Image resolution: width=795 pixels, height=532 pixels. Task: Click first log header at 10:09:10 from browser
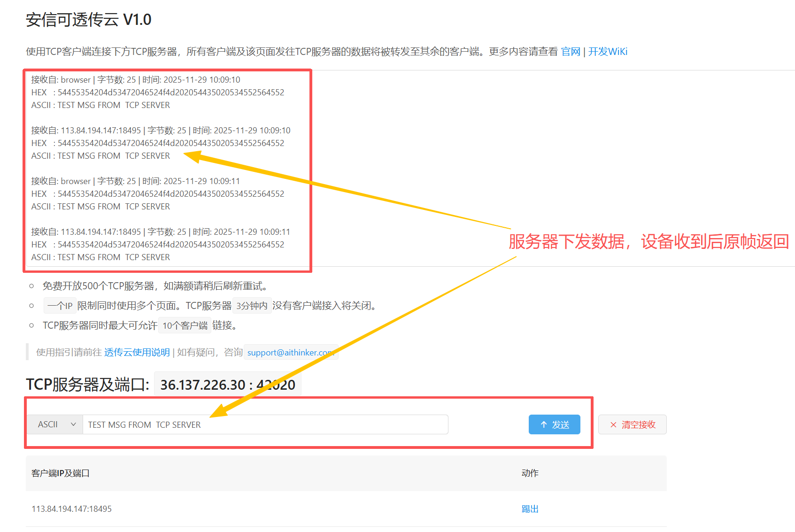[136, 80]
